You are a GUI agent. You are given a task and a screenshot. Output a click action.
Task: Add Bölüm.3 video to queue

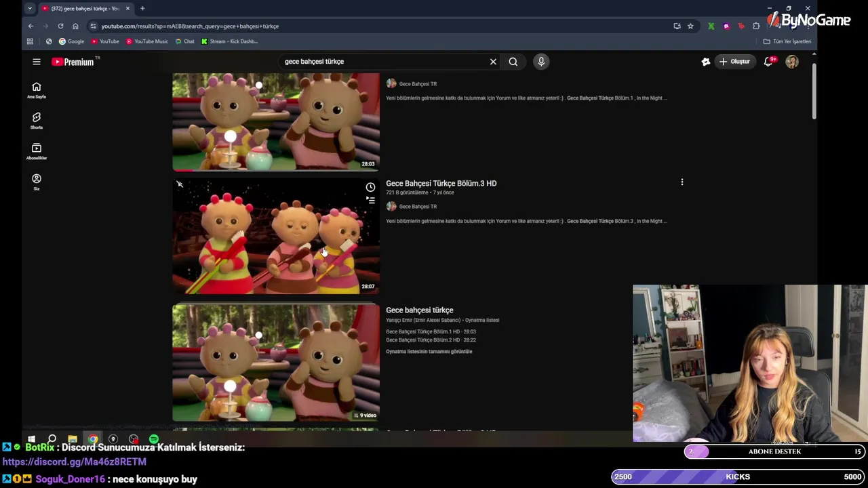pos(370,200)
